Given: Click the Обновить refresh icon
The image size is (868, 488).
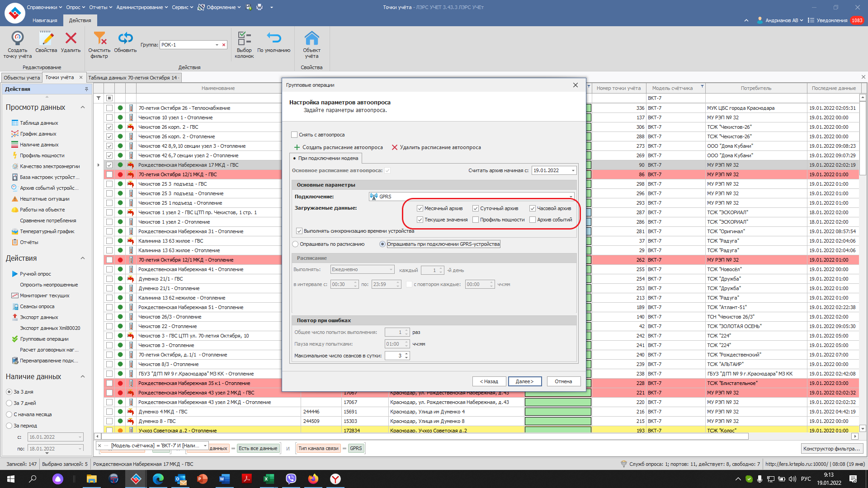Looking at the screenshot, I should point(125,38).
